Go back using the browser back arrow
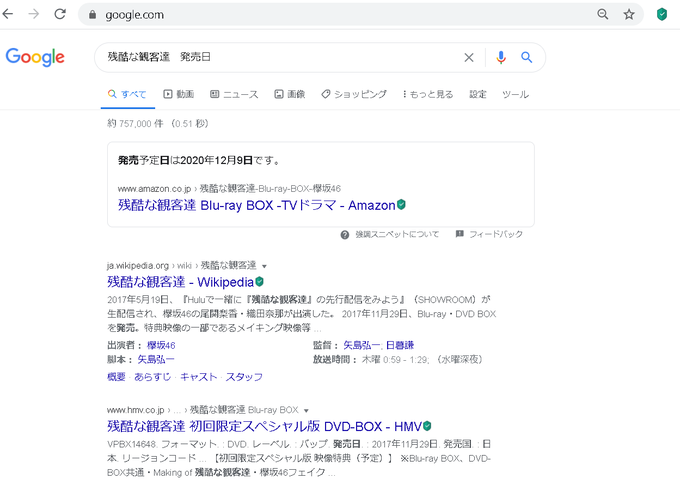Screen dimensions: 680x491 click(8, 14)
